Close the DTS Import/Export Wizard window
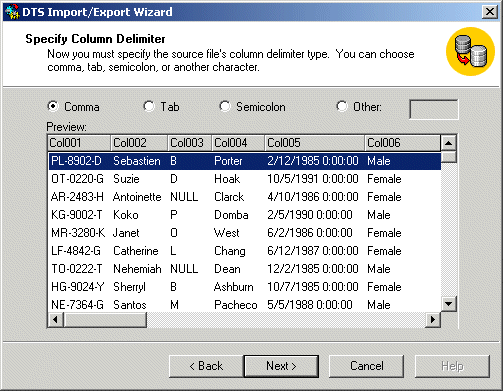 [490, 12]
